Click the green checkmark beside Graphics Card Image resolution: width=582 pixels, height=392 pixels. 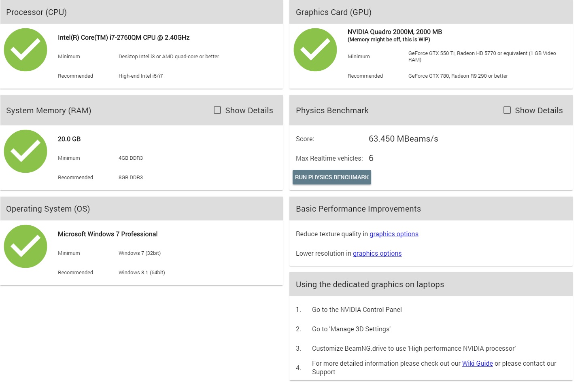(x=315, y=50)
